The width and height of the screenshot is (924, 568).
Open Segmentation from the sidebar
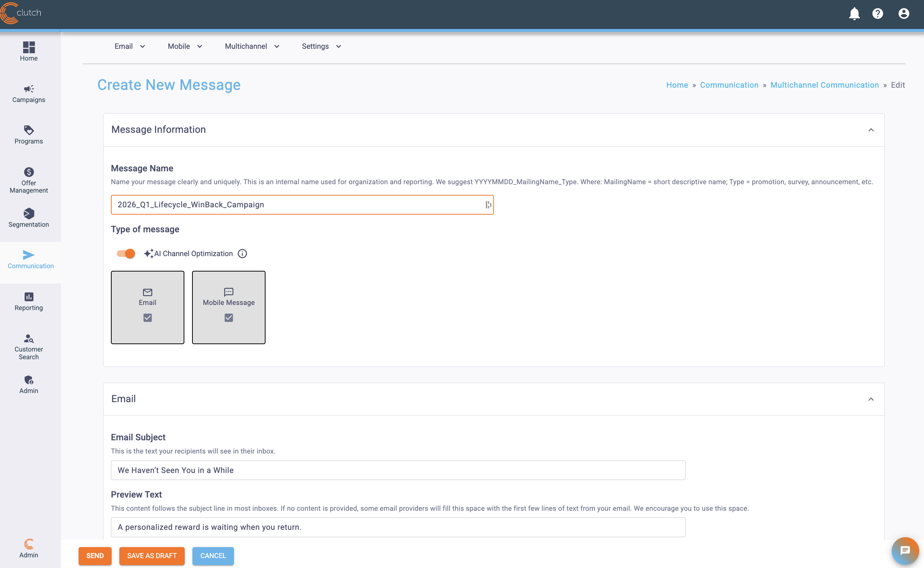(29, 218)
